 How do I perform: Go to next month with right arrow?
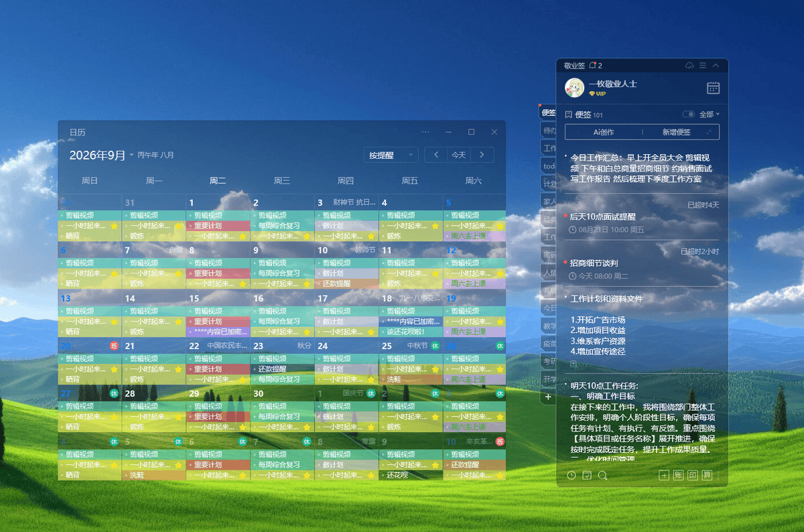point(482,155)
